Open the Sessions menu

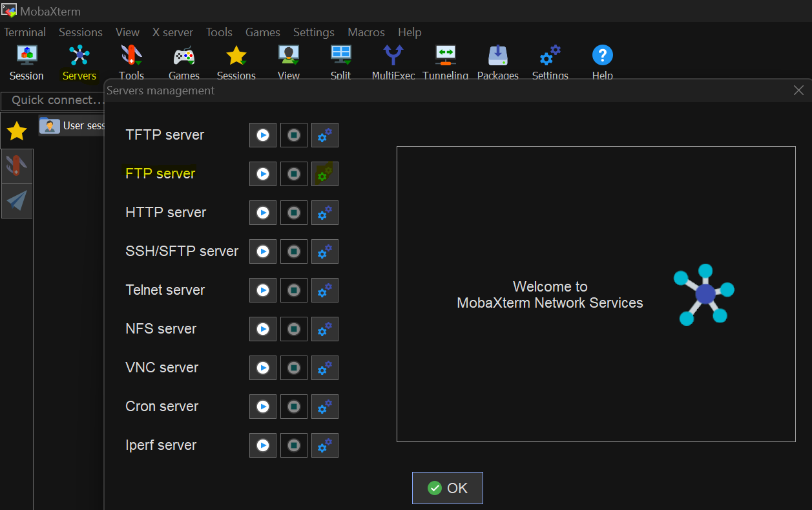(81, 32)
